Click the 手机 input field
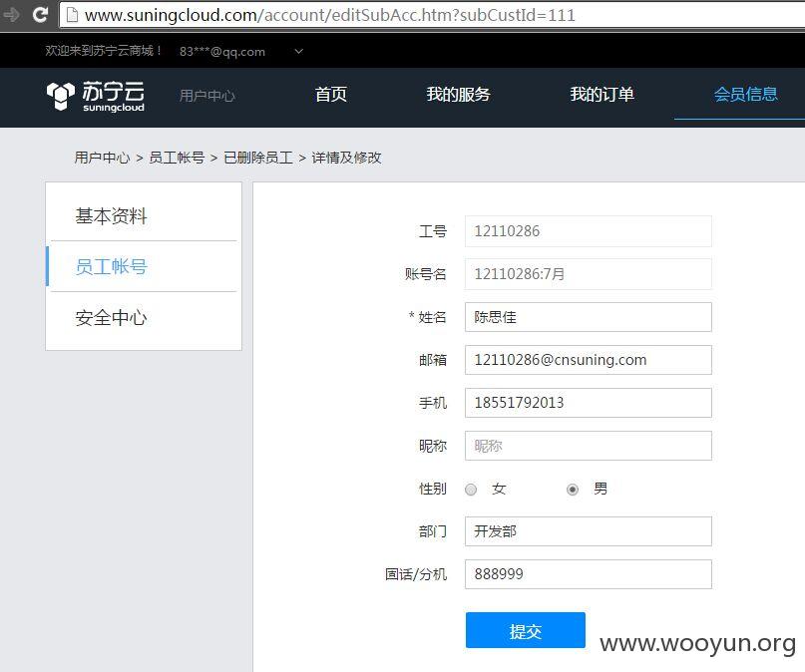 pos(589,403)
